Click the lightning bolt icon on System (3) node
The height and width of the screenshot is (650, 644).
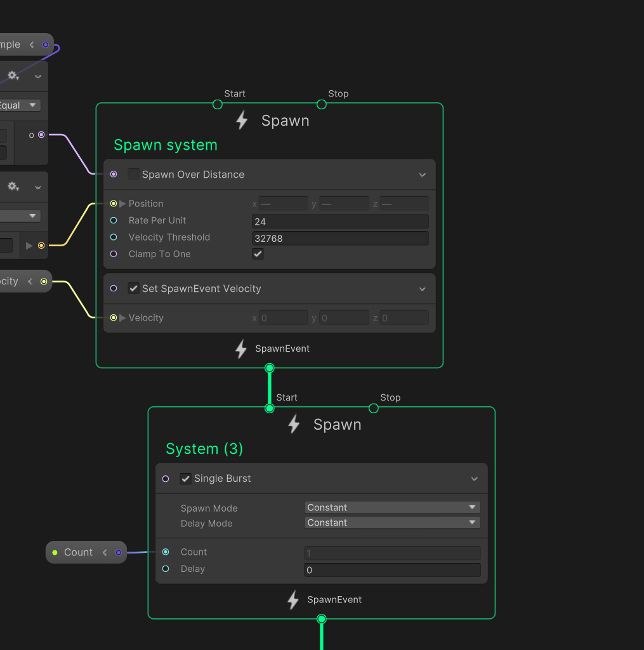(x=292, y=424)
